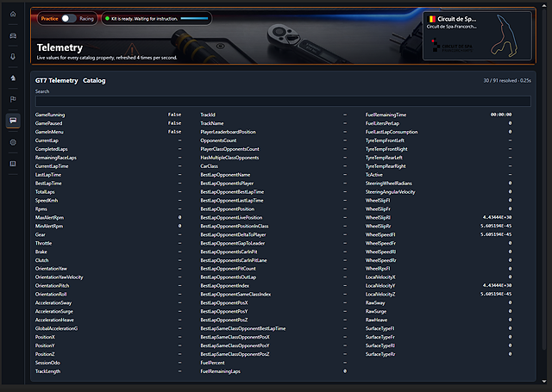Select the MaxAlertRpm property

pyautogui.click(x=50, y=217)
